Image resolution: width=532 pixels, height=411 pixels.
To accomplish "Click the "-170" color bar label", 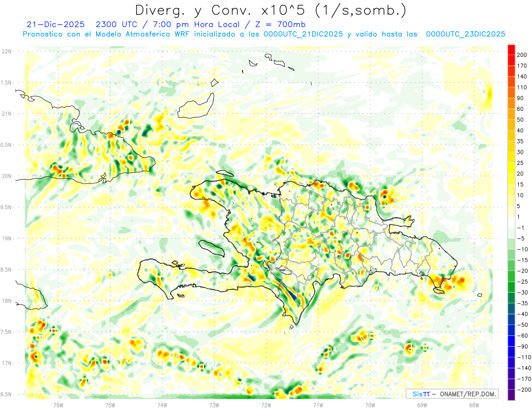I will (524, 379).
